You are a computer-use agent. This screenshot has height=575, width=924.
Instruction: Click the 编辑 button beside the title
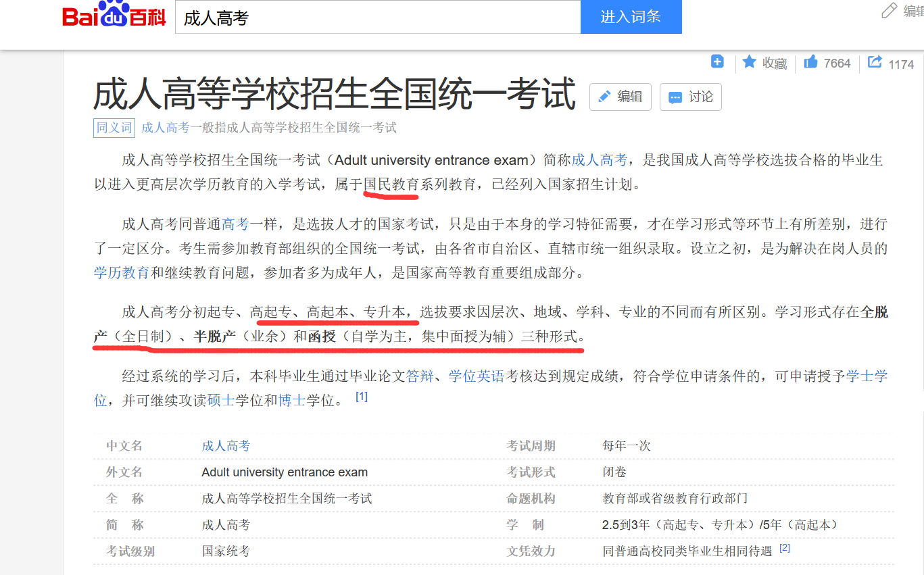pyautogui.click(x=621, y=97)
